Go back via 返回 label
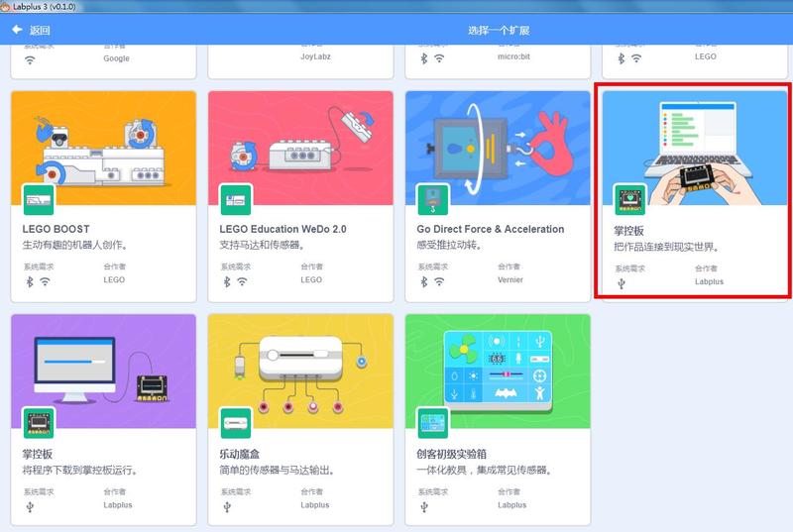This screenshot has height=532, width=793. [40, 31]
